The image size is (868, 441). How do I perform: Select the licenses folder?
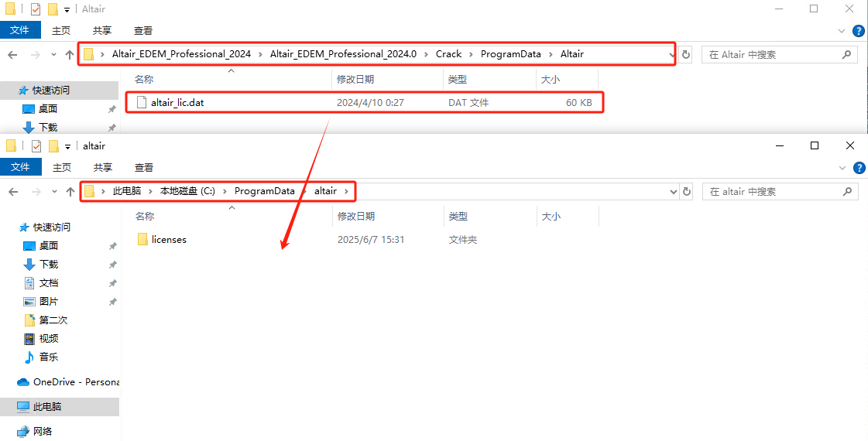click(169, 240)
